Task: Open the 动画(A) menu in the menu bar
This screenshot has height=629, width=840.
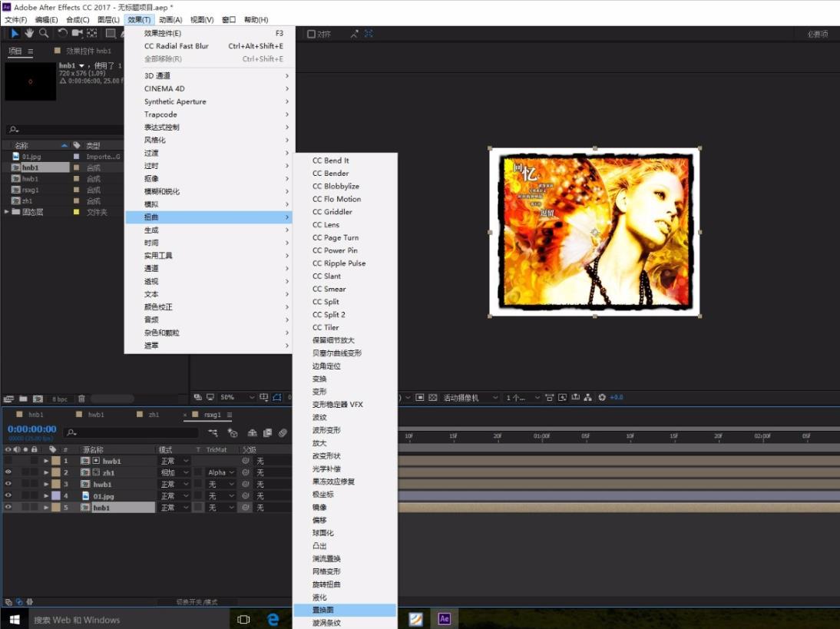Action: (170, 19)
